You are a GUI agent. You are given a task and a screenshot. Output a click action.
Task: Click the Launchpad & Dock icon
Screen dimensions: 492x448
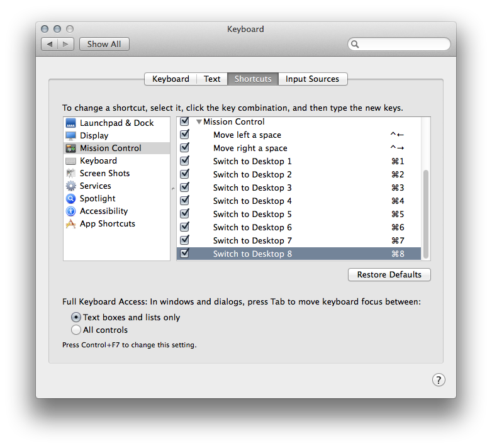tap(70, 123)
